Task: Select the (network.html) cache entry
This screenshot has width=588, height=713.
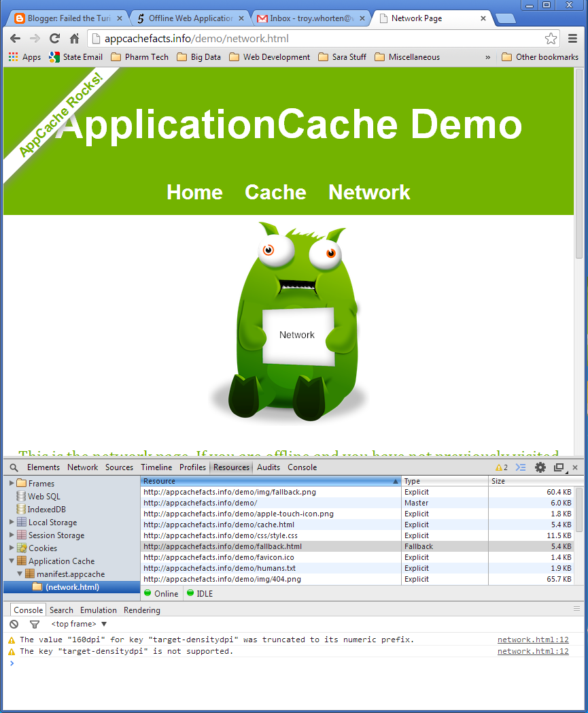Action: click(72, 587)
